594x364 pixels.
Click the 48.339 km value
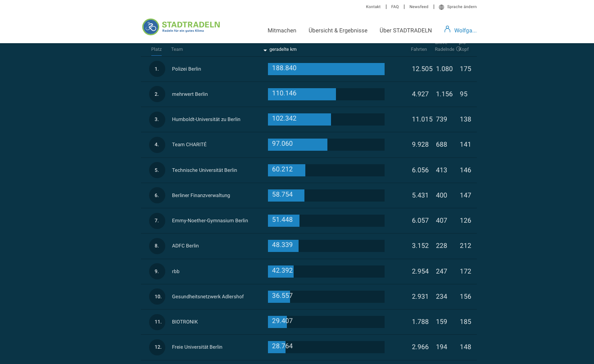[282, 245]
